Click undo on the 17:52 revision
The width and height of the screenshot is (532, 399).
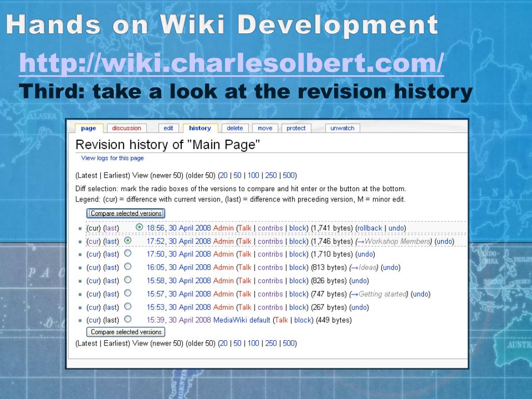(444, 241)
